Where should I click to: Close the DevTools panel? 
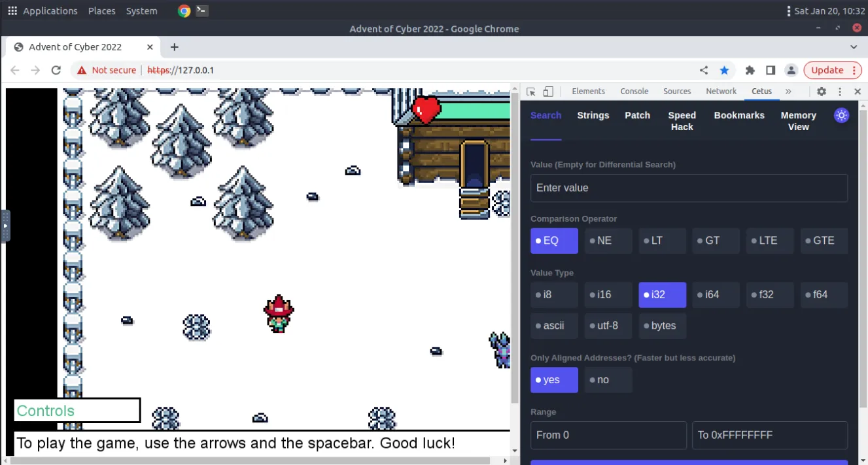(x=858, y=92)
